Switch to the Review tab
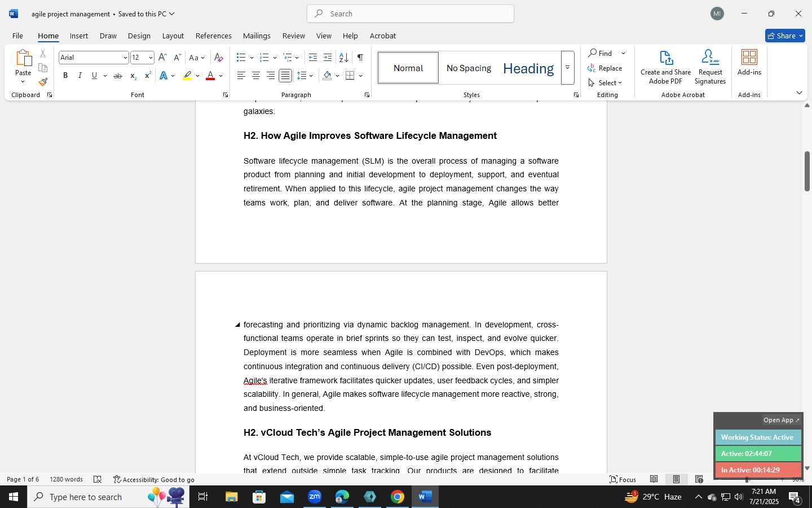Screen dimensions: 812x508 pos(294,36)
